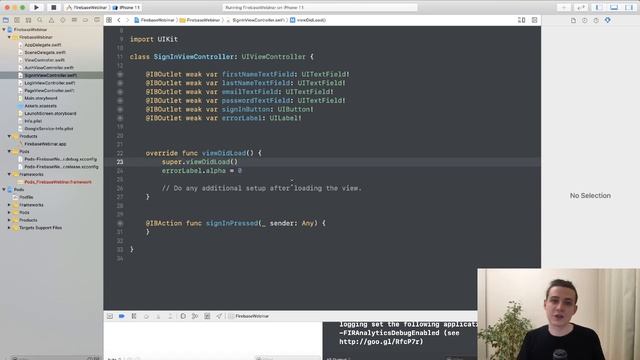Open the Issue navigator warning icon
This screenshot has height=360, width=640.
[x=51, y=20]
